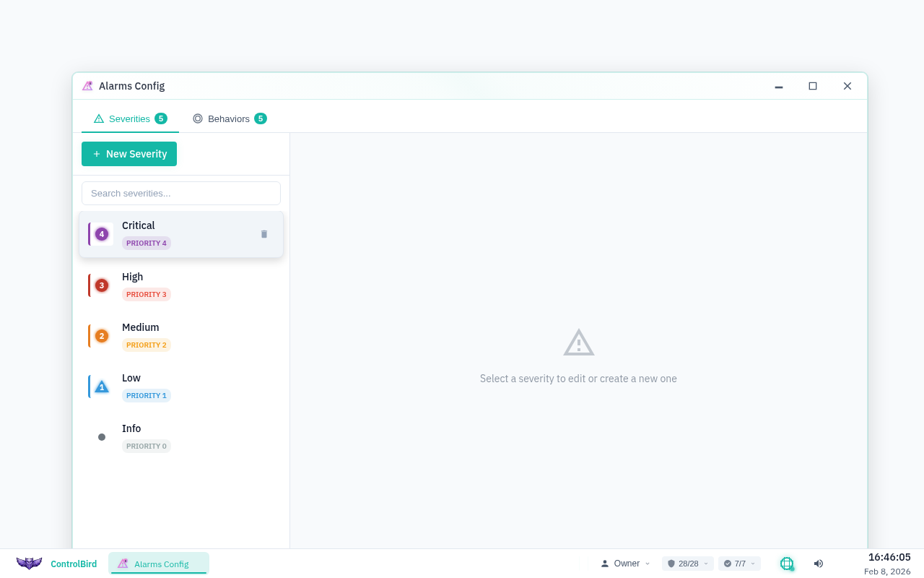The height and width of the screenshot is (578, 924).
Task: Click the date Feb 8, 2026
Action: [887, 571]
